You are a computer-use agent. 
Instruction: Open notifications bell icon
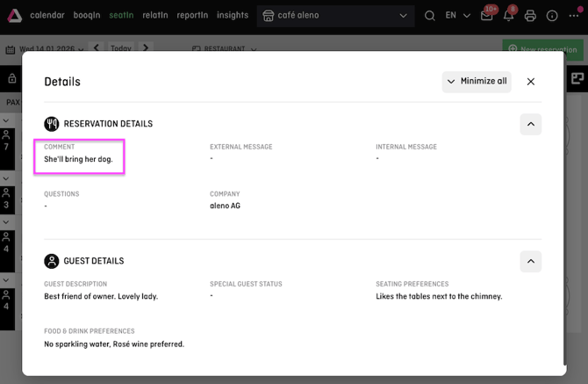[508, 16]
